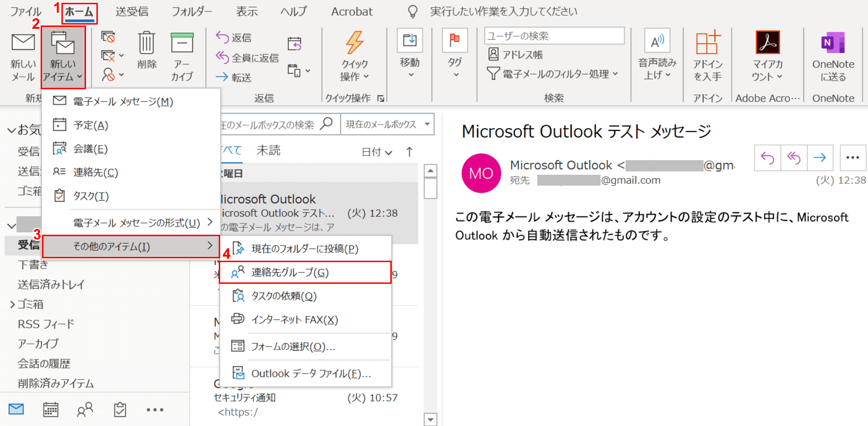
Task: Expand the Trash (ゴミ箱) folder
Action: point(13,305)
